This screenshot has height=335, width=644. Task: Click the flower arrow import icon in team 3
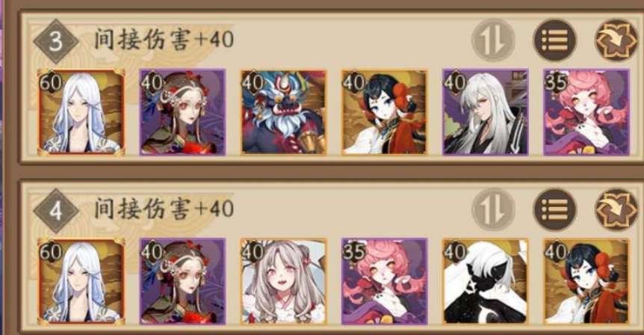pos(616,40)
